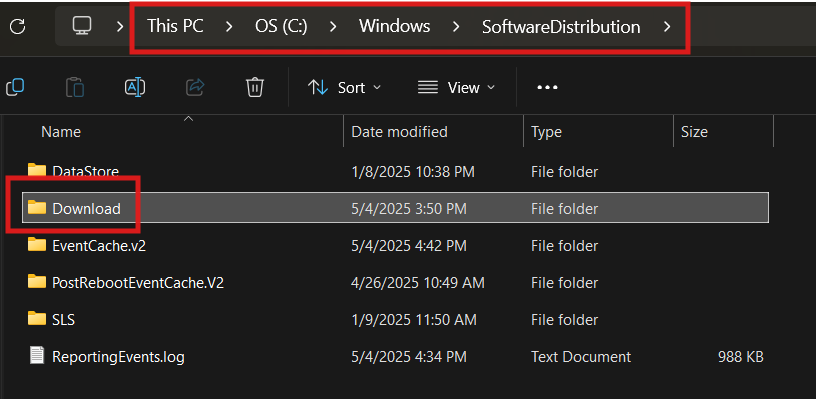
Task: Expand chevron after Windows breadcrumb
Action: pyautogui.click(x=456, y=26)
